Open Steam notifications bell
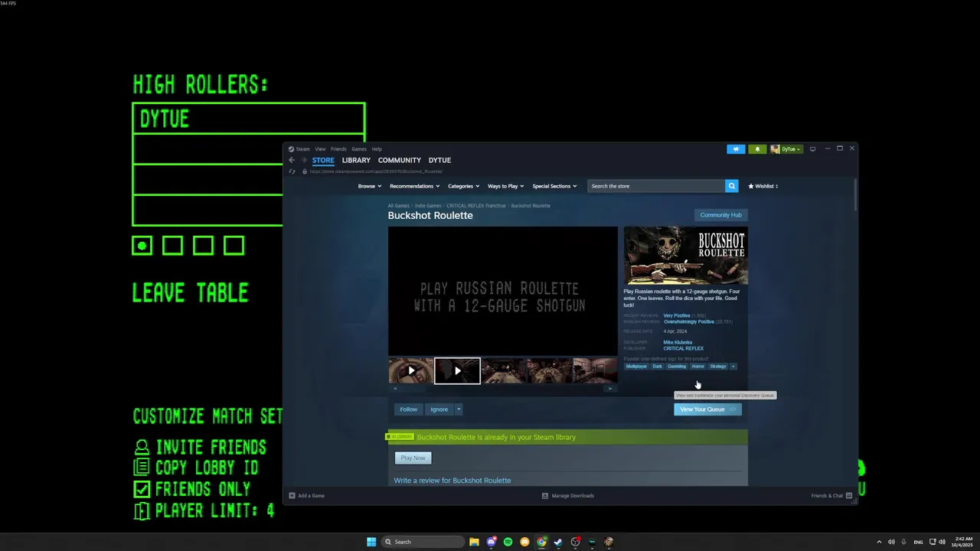Screen dimensions: 980x551 (x=757, y=149)
